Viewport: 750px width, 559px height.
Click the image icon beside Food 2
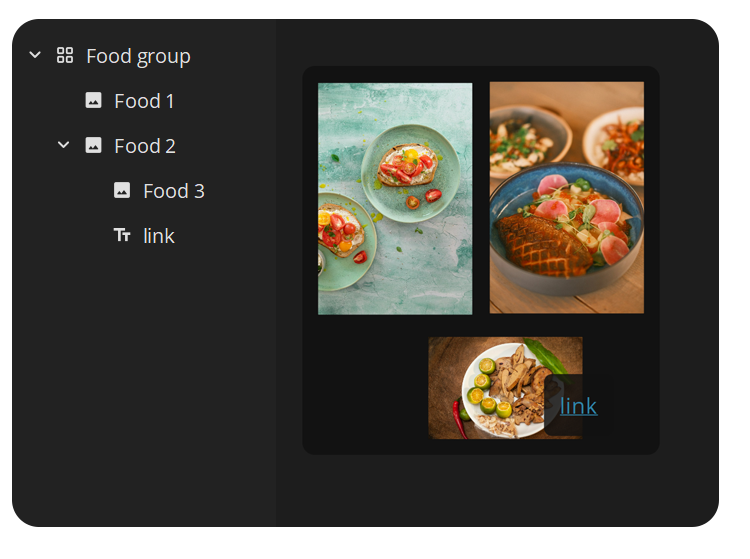pyautogui.click(x=93, y=145)
